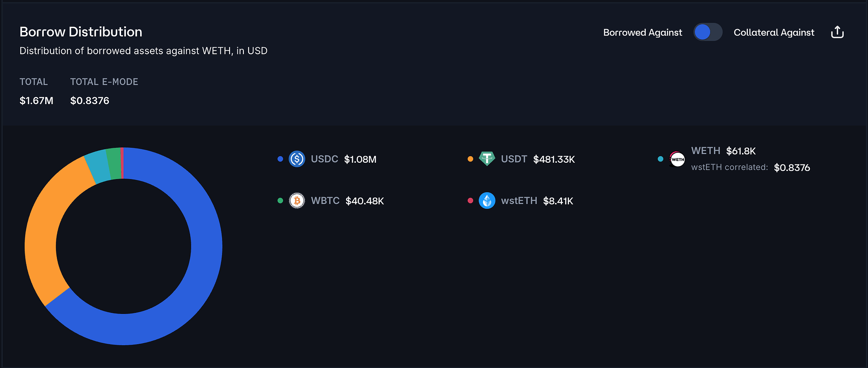Click the red wstETH legend dot
Viewport: 868px width, 368px height.
coord(470,200)
